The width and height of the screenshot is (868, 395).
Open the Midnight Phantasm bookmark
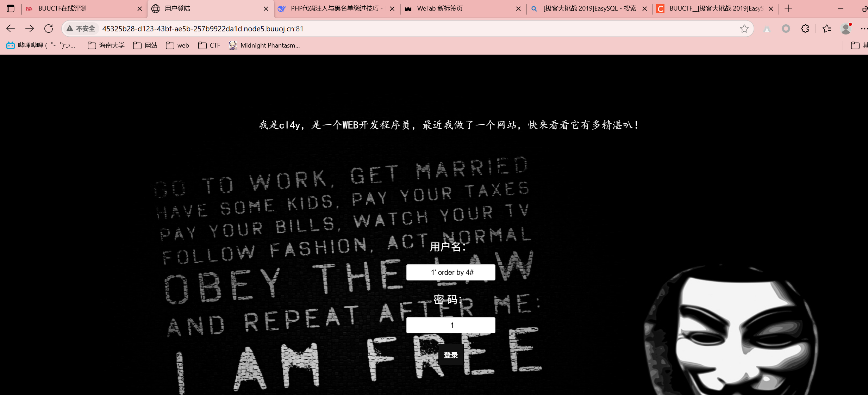pyautogui.click(x=264, y=45)
